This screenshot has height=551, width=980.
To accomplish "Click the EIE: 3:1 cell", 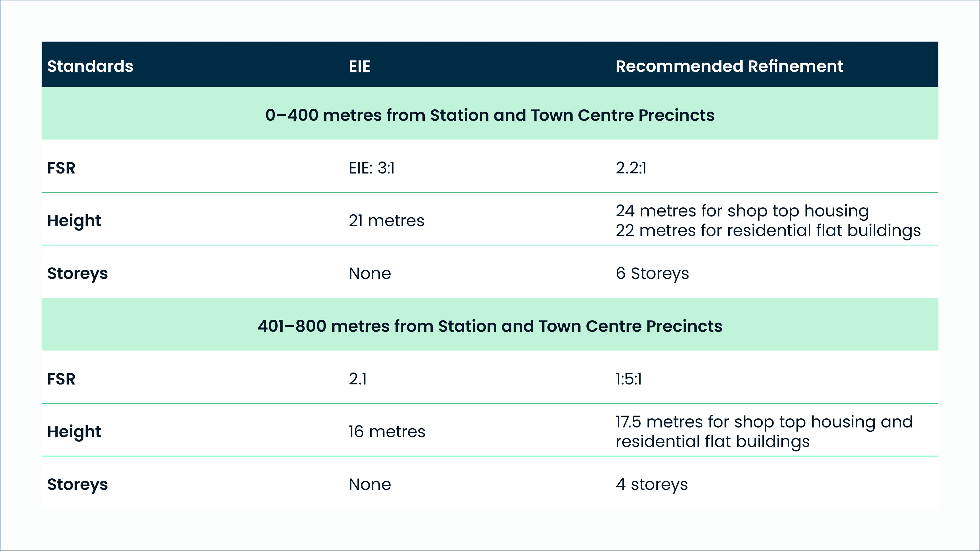I will (x=372, y=168).
